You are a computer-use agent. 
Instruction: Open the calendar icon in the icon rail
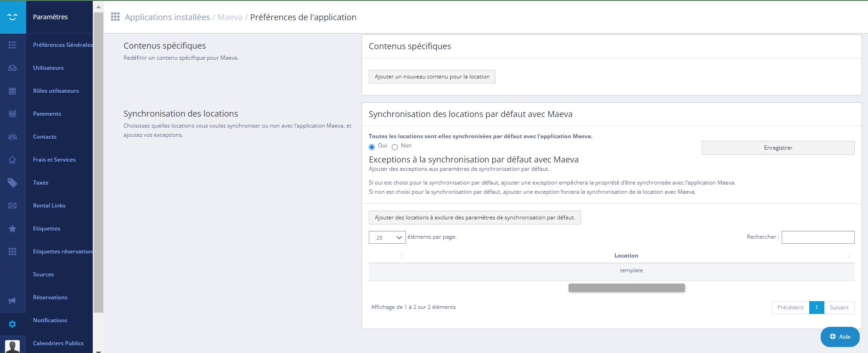click(x=12, y=91)
